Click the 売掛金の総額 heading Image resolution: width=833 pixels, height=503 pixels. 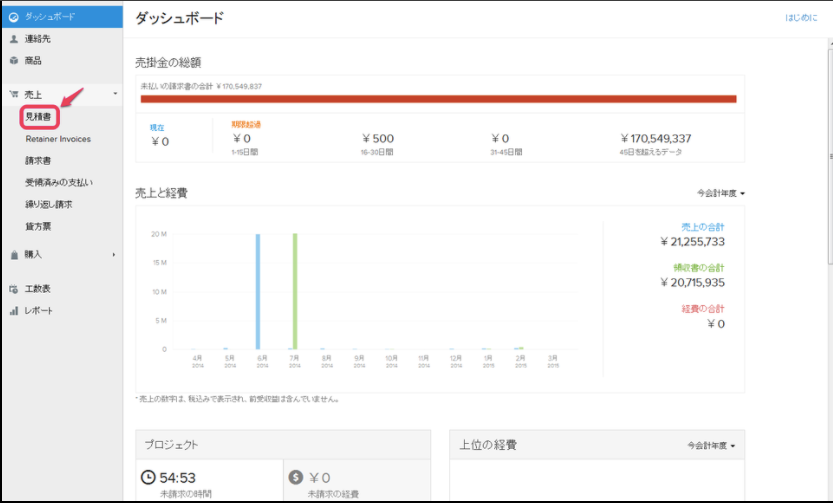click(x=168, y=63)
